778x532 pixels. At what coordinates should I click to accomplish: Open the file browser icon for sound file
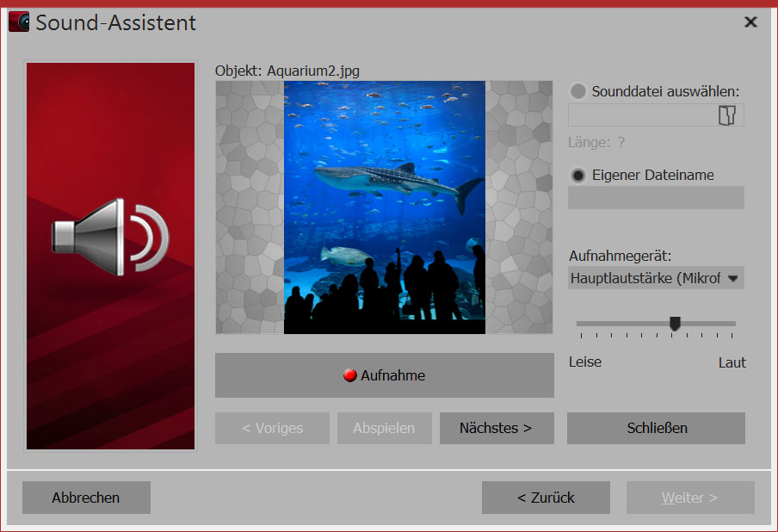coord(726,116)
